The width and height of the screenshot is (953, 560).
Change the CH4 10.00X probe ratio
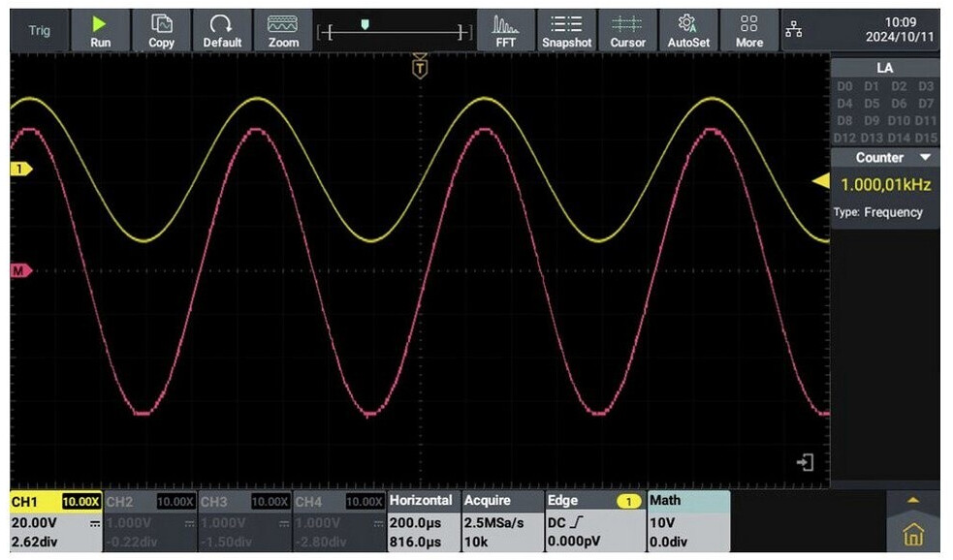[365, 502]
